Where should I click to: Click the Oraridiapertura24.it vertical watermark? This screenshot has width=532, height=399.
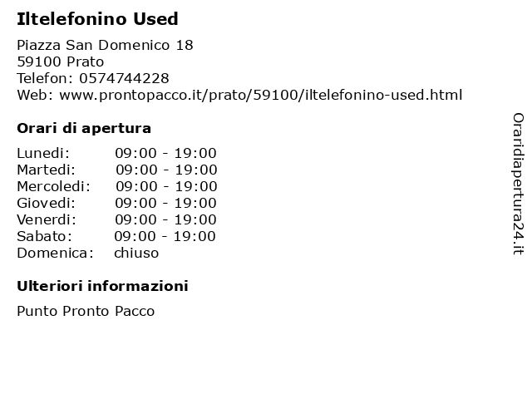[518, 184]
